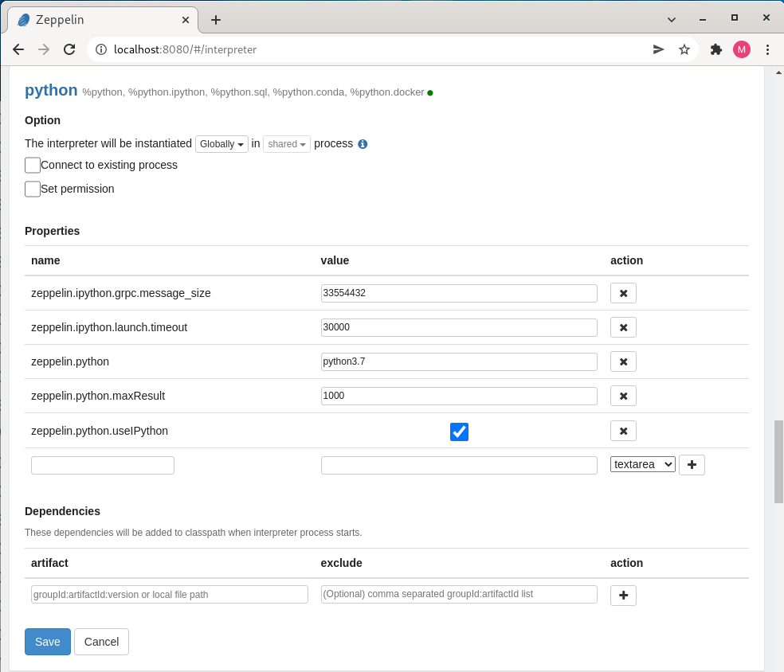
Task: Save interpreter settings
Action: [x=48, y=642]
